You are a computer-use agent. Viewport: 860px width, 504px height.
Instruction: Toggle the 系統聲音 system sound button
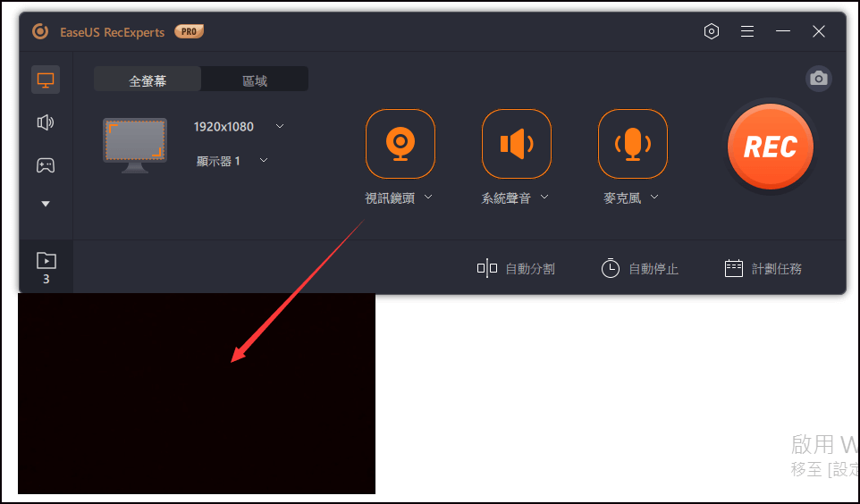[x=517, y=144]
